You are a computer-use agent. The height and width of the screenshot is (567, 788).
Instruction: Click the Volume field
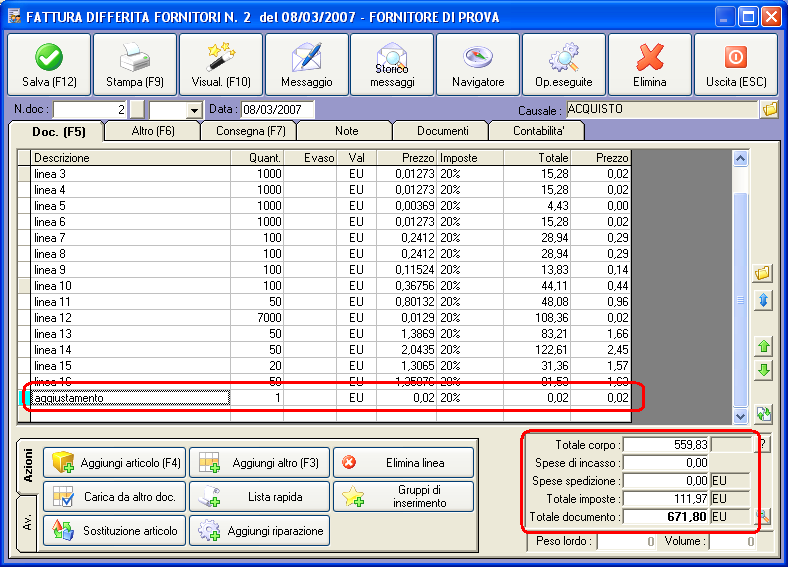tap(732, 541)
